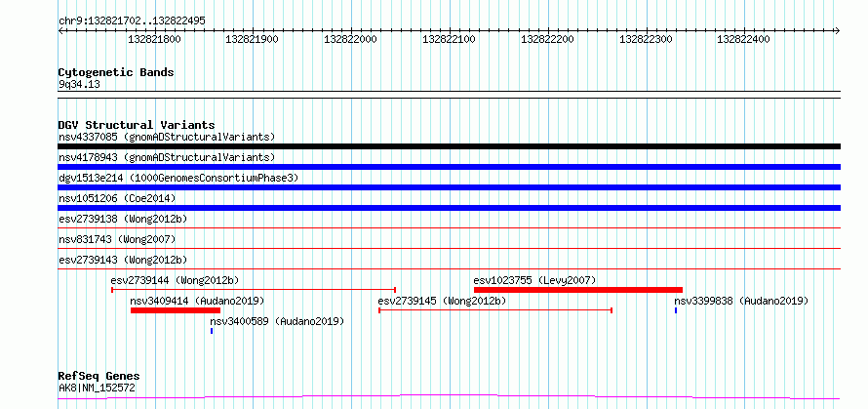
Task: Open the AK8|NM_152572 gene label
Action: [x=97, y=388]
